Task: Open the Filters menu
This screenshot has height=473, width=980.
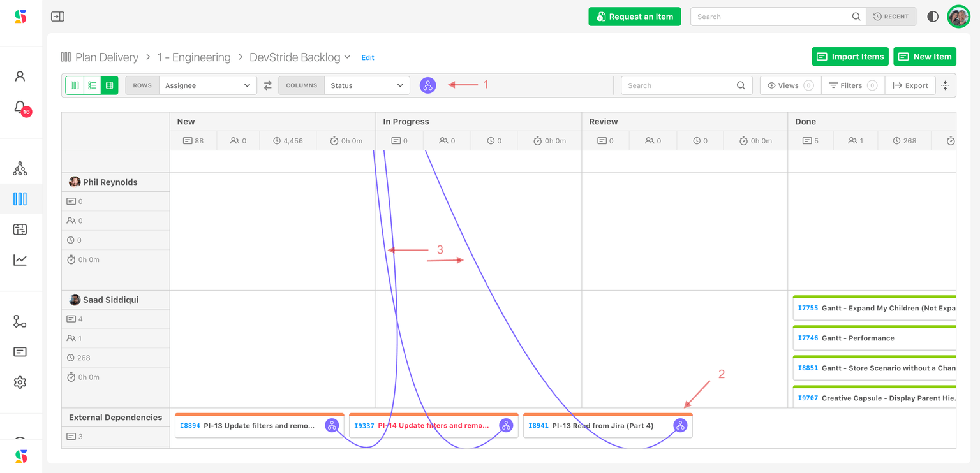Action: point(853,85)
